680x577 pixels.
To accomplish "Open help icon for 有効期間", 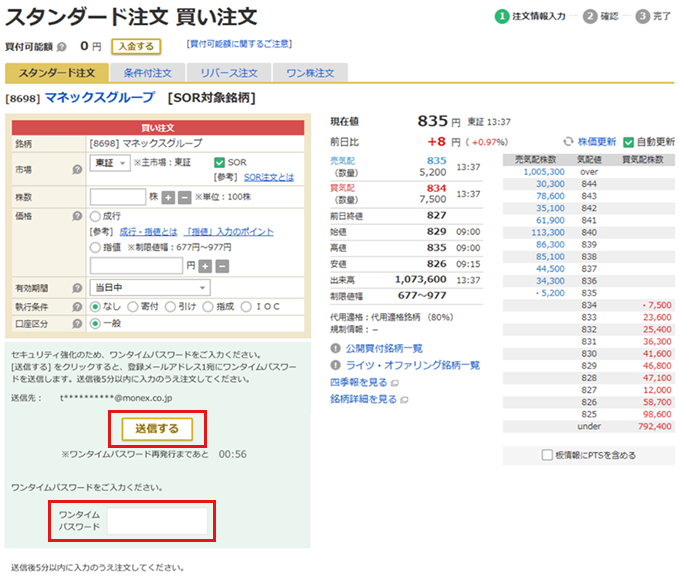I will coord(77,289).
